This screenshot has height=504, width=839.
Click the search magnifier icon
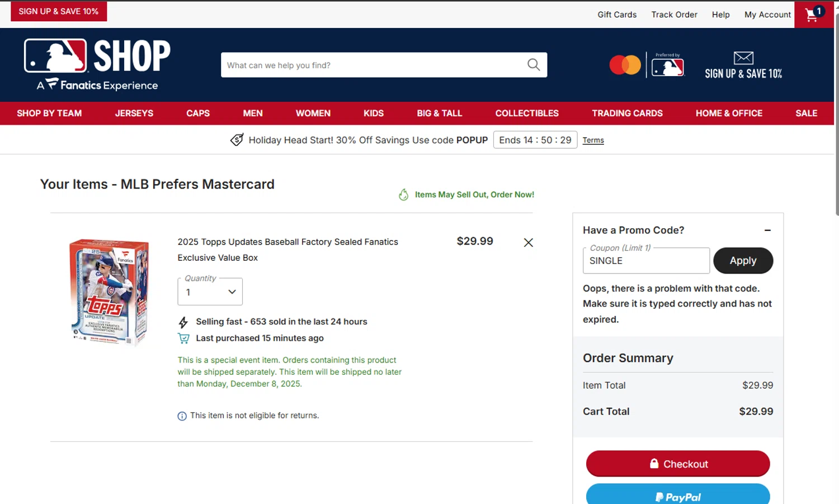tap(534, 65)
